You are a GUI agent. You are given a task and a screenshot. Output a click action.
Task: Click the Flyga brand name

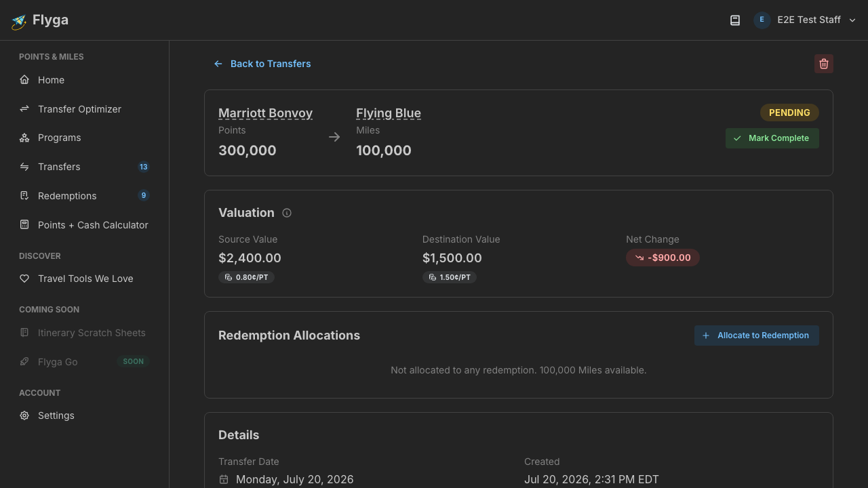[50, 20]
